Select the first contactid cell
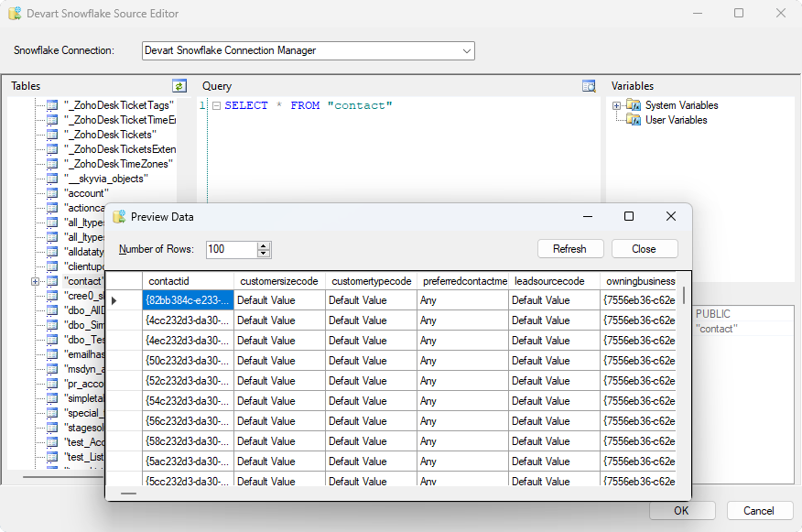Image resolution: width=802 pixels, height=532 pixels. pos(188,300)
